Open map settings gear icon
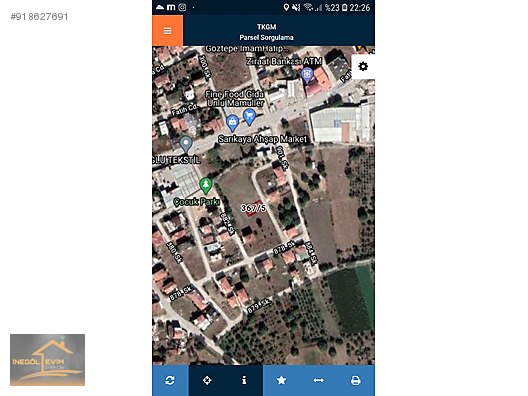The height and width of the screenshot is (396, 528). pos(363,66)
